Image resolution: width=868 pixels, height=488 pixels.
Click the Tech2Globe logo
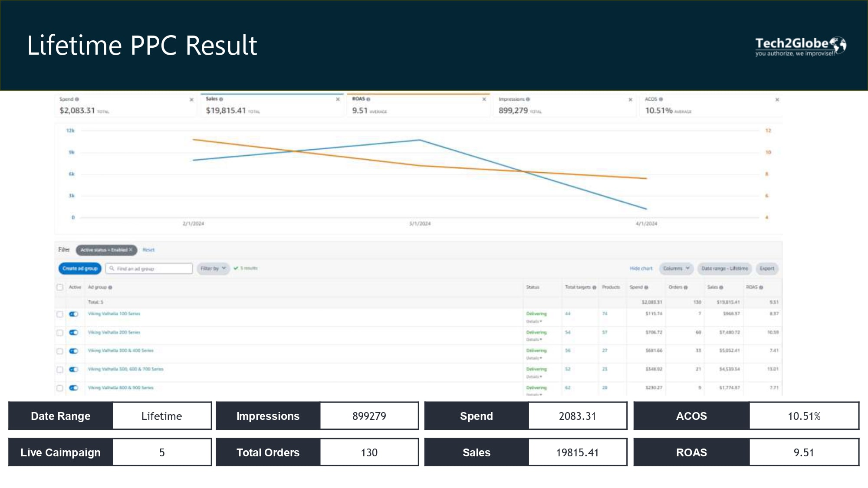(x=800, y=46)
